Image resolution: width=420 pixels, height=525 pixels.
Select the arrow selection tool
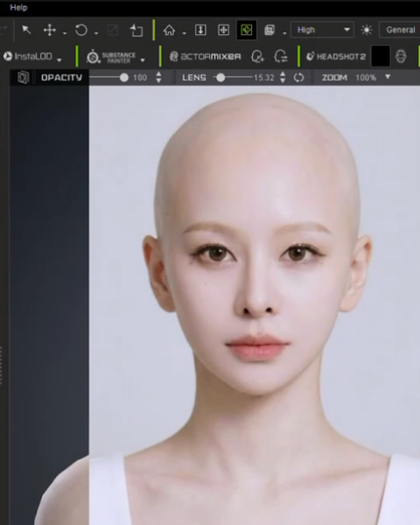coord(26,30)
